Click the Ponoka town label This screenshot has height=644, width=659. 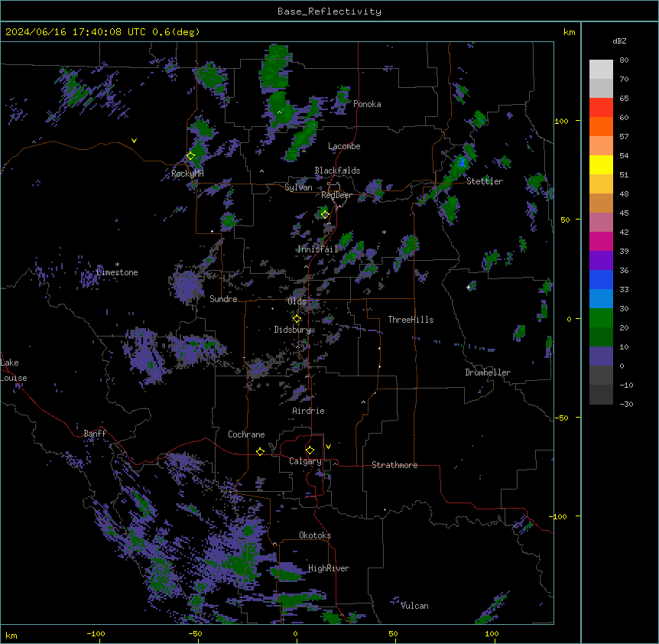[x=367, y=104]
